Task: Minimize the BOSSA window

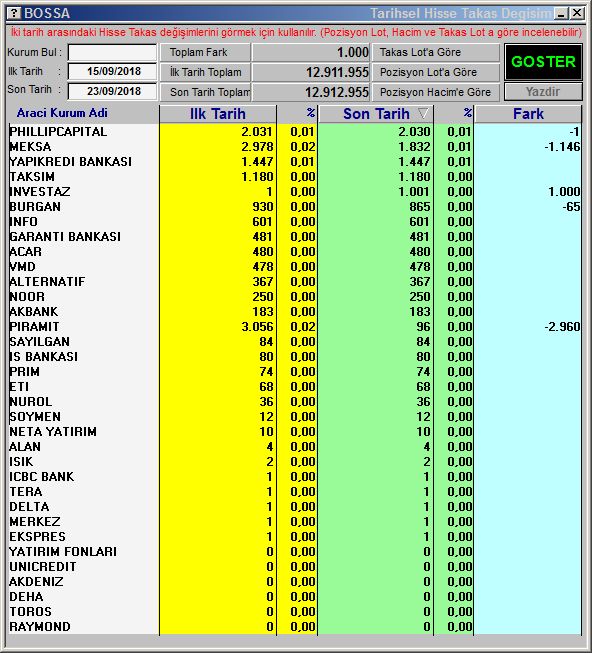Action: click(562, 14)
